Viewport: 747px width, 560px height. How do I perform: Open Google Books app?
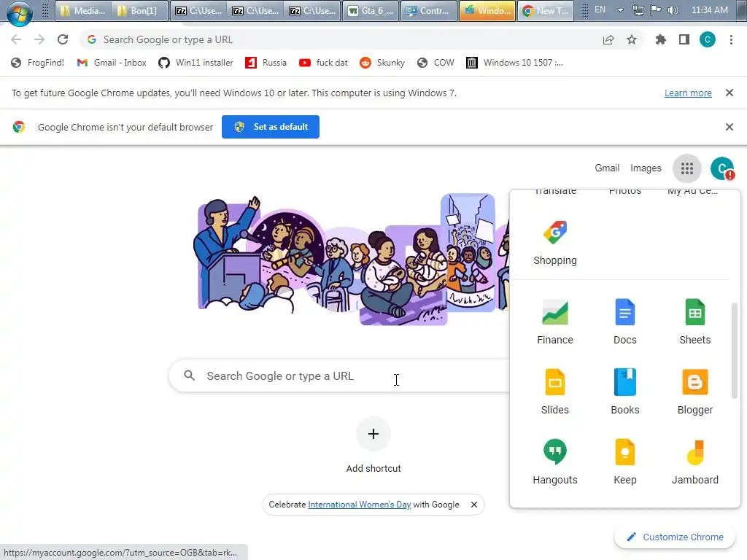[x=625, y=392]
